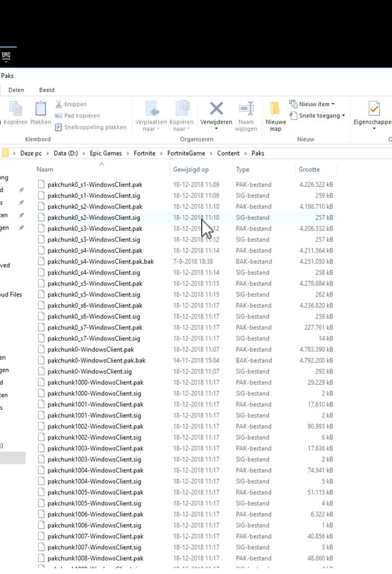Select pakchunk0_s7-WindowsClient.pak
Image resolution: width=392 pixels, height=574 pixels.
click(x=95, y=327)
